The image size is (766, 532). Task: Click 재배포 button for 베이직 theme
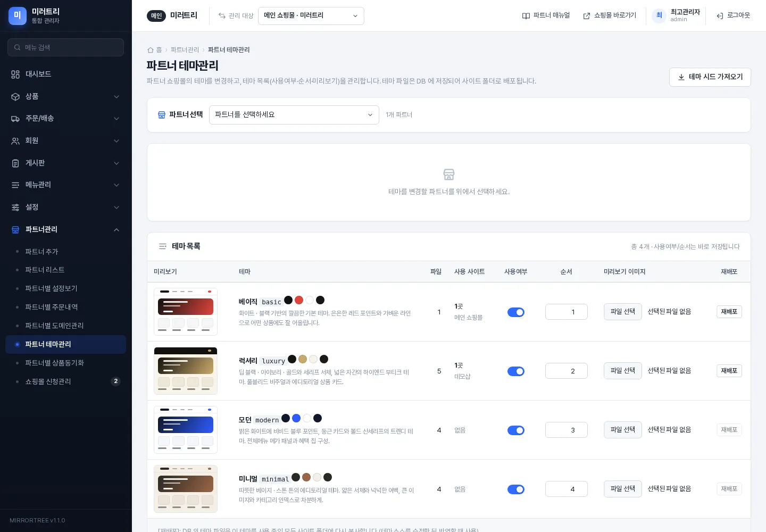click(x=729, y=312)
